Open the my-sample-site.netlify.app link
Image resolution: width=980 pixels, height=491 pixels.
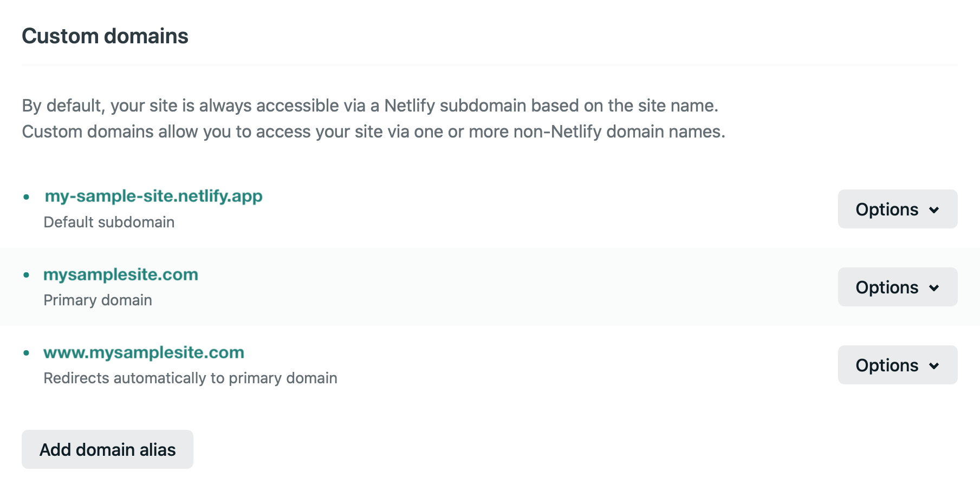pos(153,196)
